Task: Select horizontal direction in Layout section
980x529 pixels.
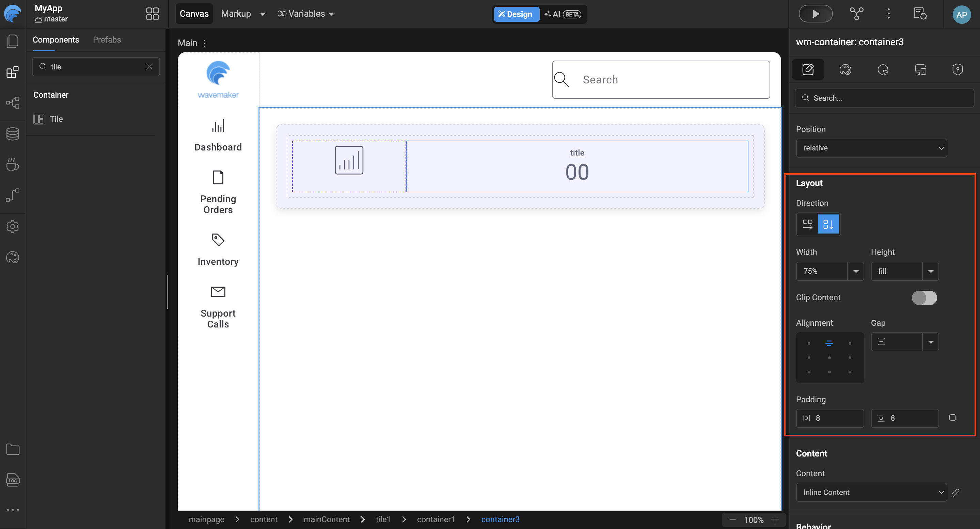Action: (x=807, y=224)
